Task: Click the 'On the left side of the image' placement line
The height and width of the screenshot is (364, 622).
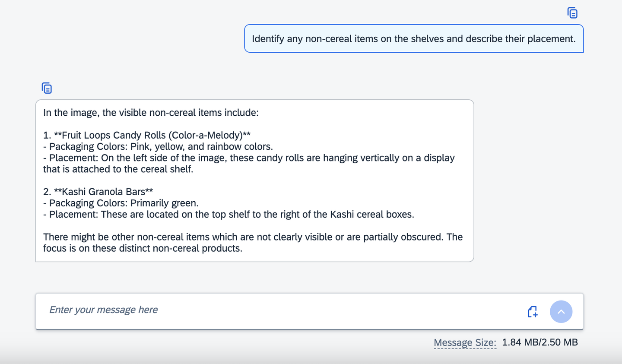Action: click(x=249, y=158)
